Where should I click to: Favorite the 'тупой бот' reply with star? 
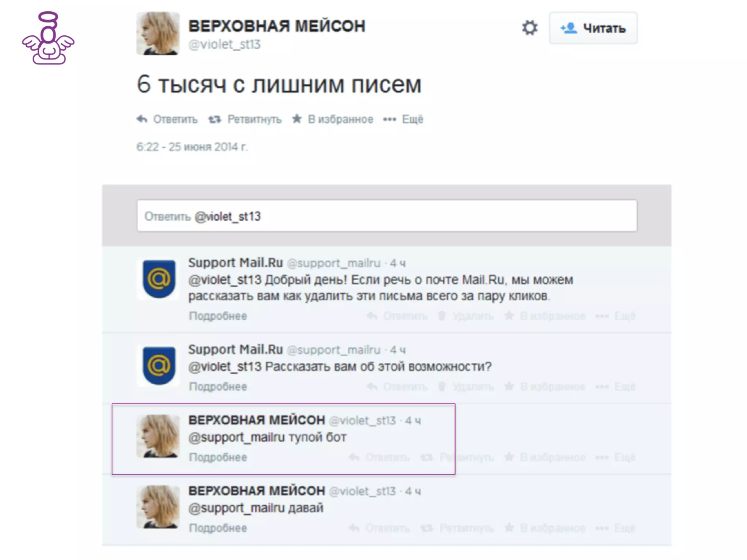click(509, 456)
